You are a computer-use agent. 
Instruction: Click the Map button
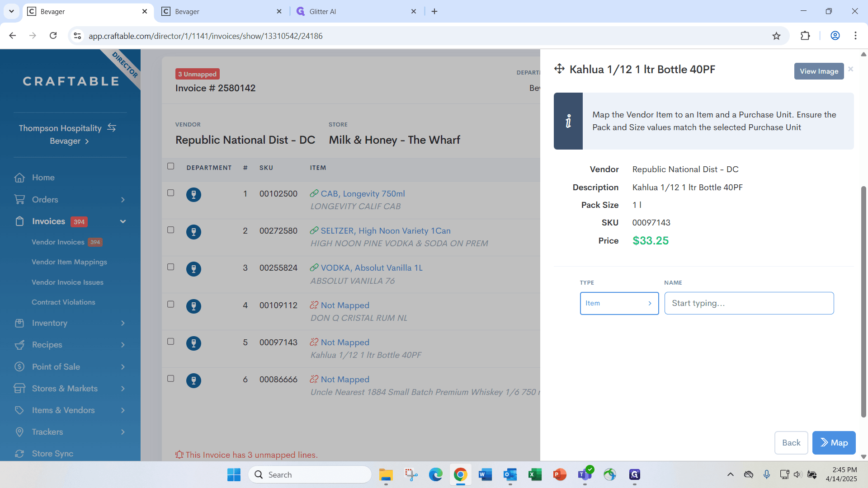[x=834, y=443]
